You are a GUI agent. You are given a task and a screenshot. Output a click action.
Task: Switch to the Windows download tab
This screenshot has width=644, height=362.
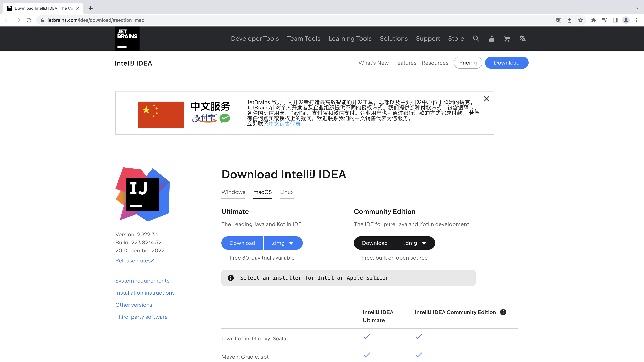tap(233, 192)
